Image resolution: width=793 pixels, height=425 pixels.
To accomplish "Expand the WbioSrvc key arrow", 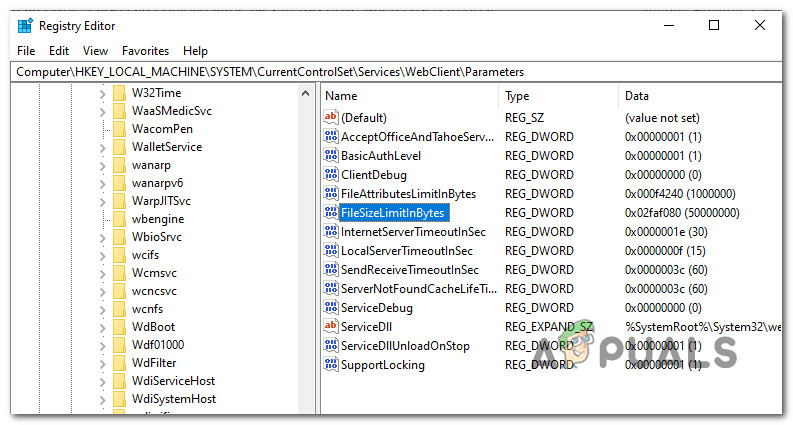I will (x=102, y=237).
